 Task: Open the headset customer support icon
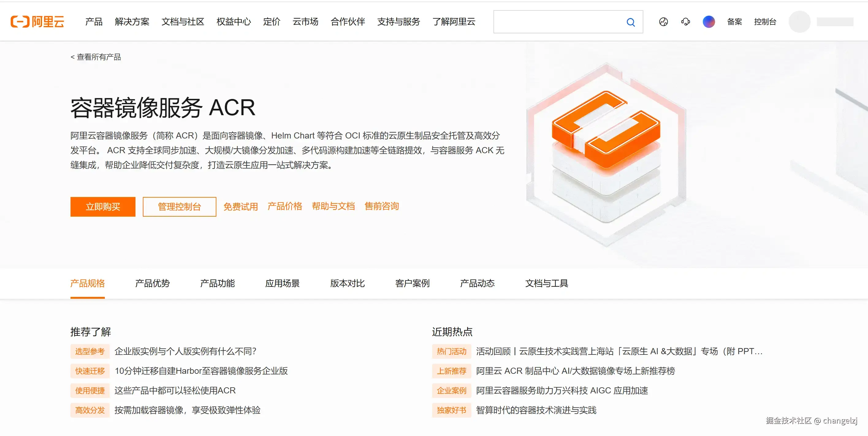[x=685, y=22]
